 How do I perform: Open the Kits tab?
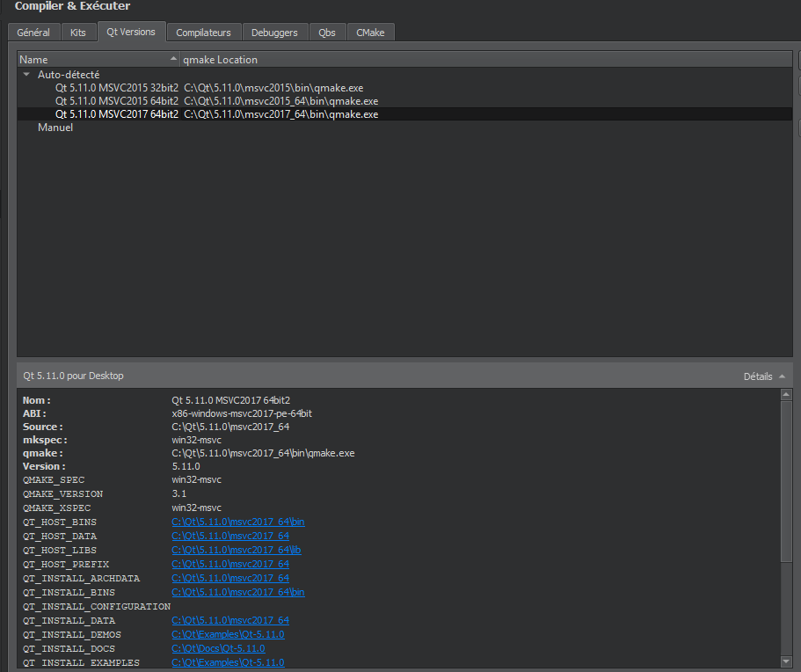pos(78,33)
